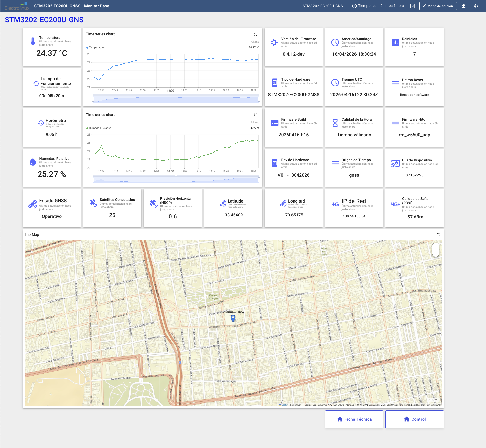Click the Electrolinux logo
This screenshot has width=486, height=448.
click(17, 6)
